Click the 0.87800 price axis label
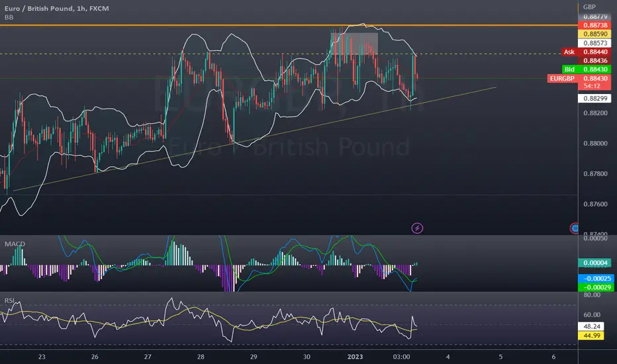The image size is (617, 364). 595,173
